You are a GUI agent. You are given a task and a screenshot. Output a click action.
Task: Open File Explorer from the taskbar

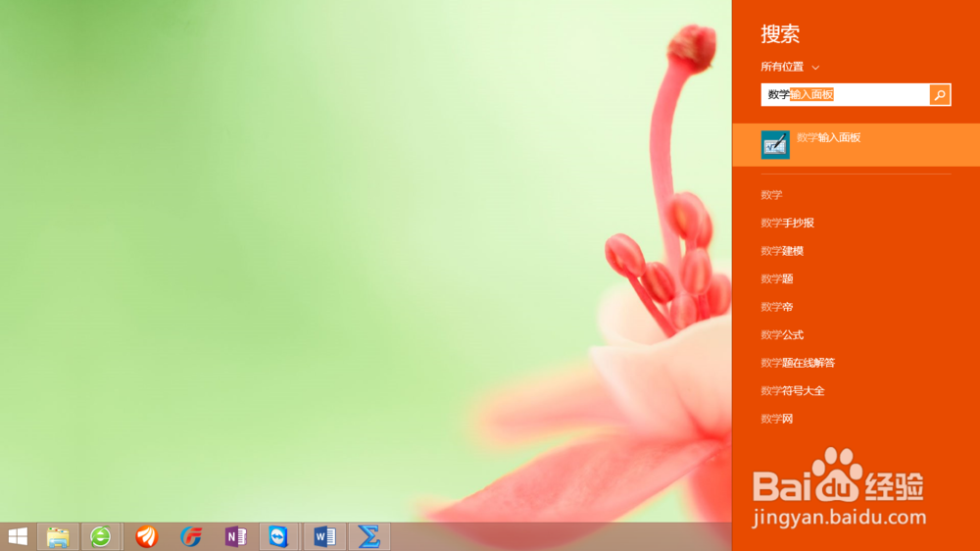coord(58,536)
